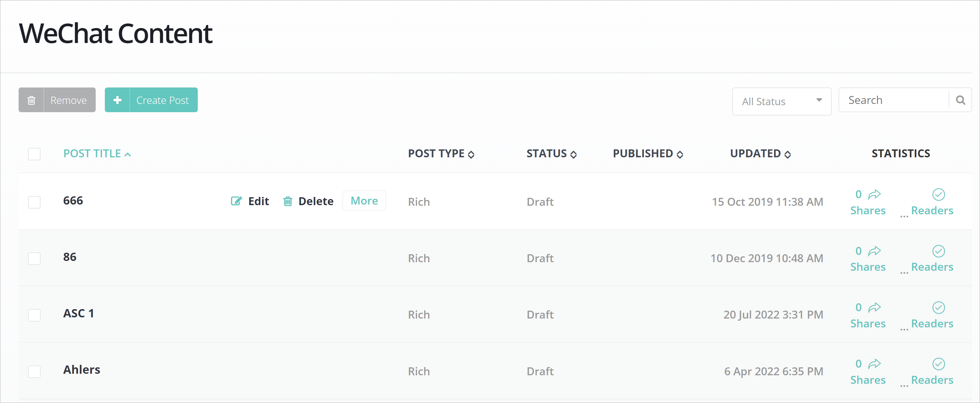Select the checkbox for post Ahlers
Viewport: 980px width, 403px height.
click(x=34, y=371)
